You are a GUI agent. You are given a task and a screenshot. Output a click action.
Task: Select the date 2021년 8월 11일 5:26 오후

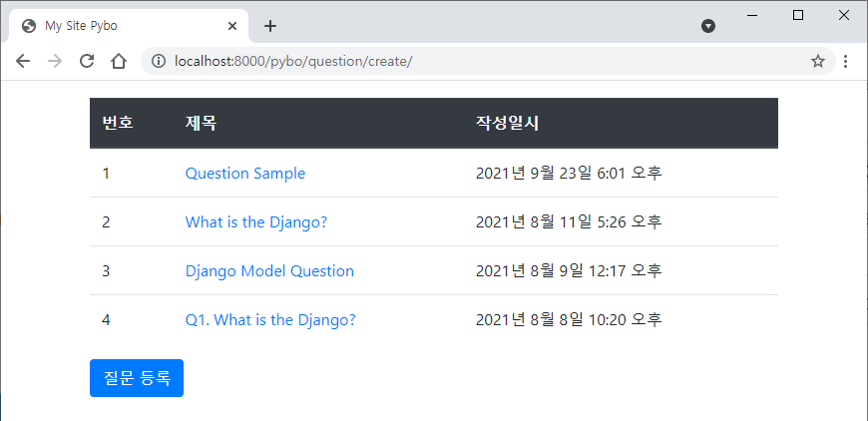569,222
